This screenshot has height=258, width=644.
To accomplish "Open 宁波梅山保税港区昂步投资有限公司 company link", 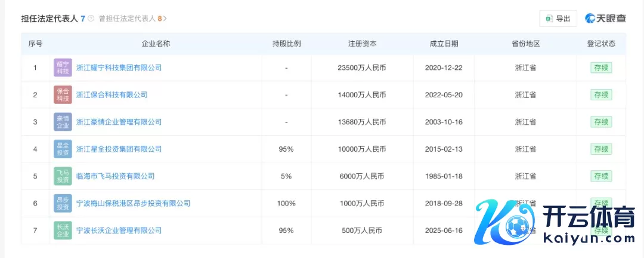I will click(x=133, y=203).
